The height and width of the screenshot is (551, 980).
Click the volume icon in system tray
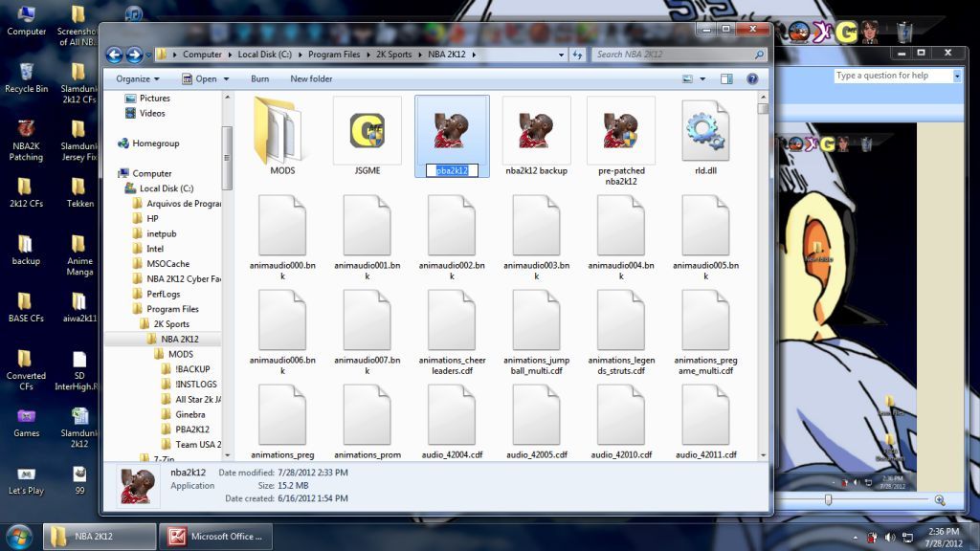[x=890, y=538]
